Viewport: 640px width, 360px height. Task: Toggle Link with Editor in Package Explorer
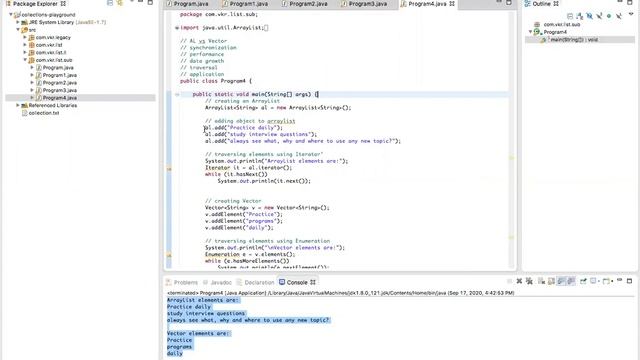click(120, 3)
